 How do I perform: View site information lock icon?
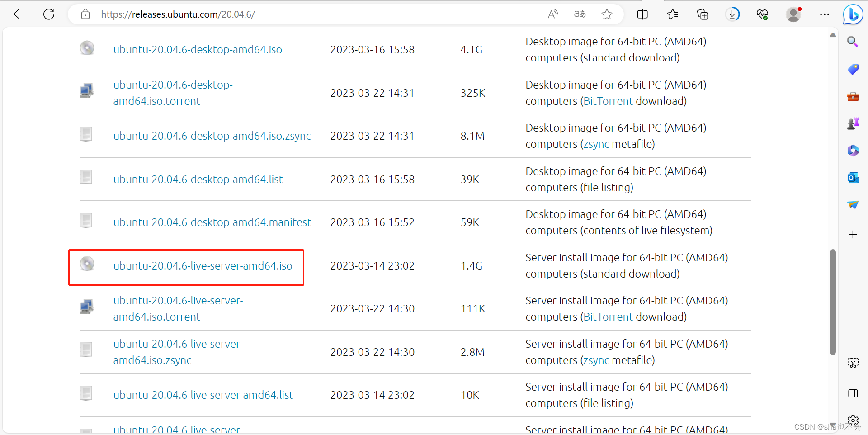click(x=85, y=14)
